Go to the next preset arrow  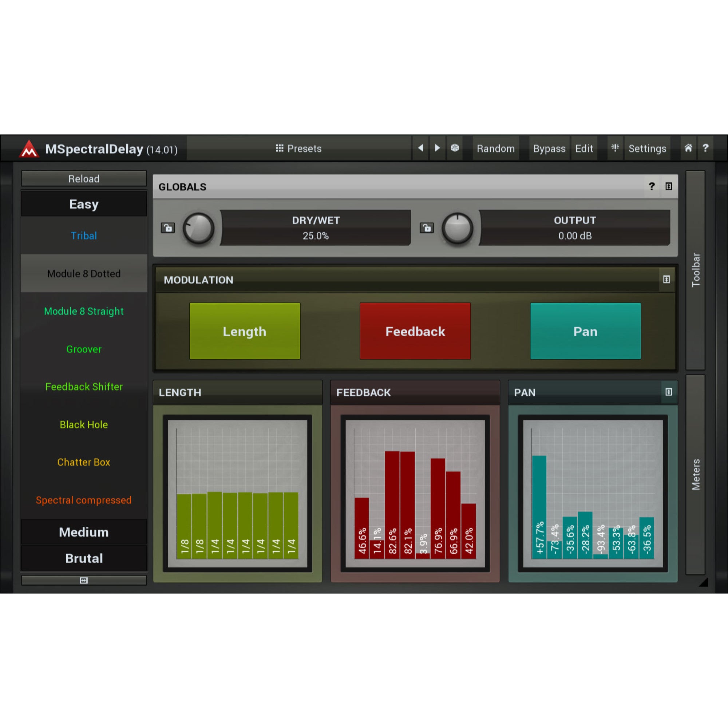point(437,148)
